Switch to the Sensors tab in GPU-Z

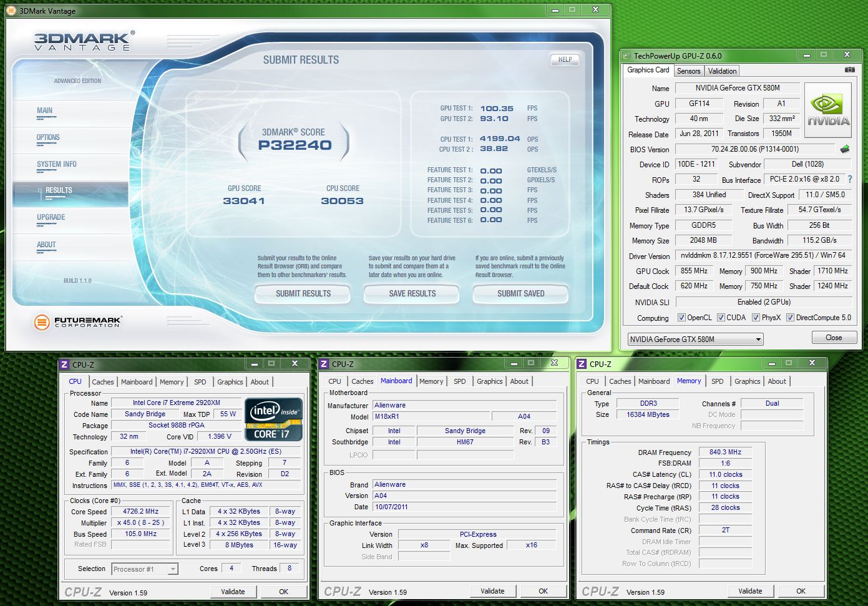point(688,71)
